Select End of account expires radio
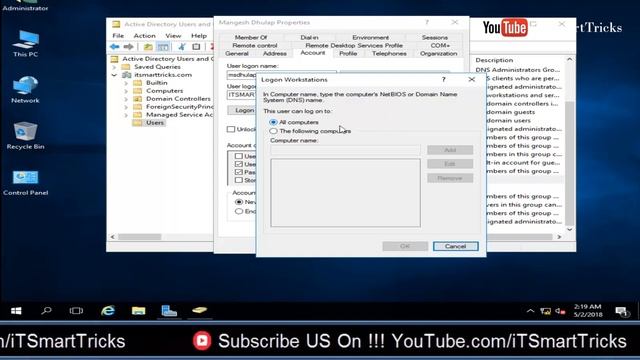The height and width of the screenshot is (360, 640). click(x=239, y=211)
